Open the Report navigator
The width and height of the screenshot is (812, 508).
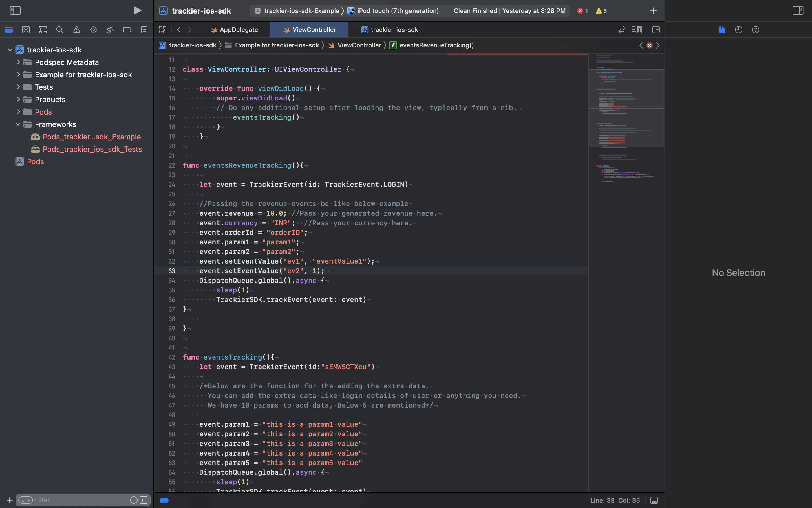[x=144, y=30]
